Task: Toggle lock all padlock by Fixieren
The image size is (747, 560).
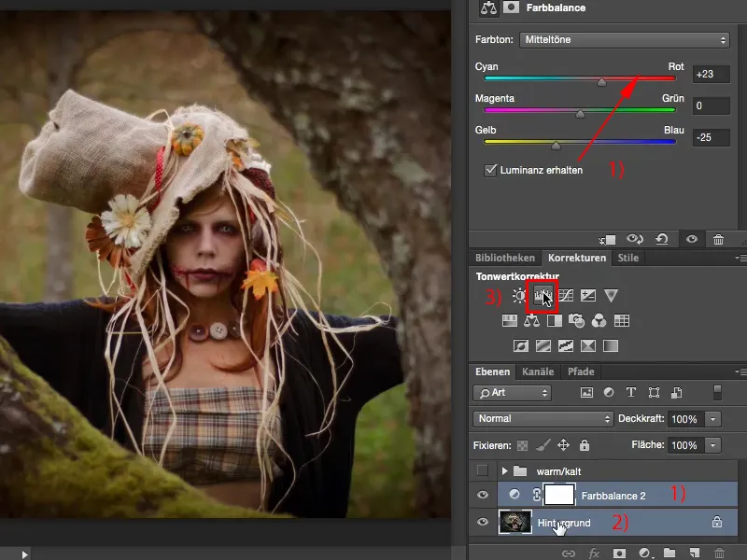Action: (585, 445)
